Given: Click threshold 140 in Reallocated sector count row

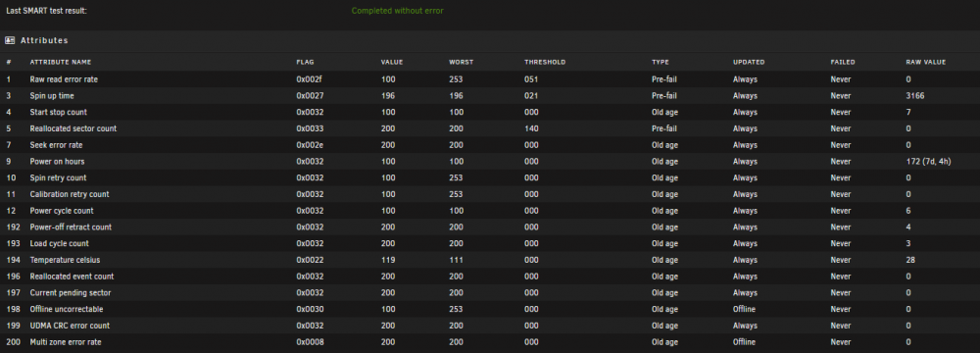Looking at the screenshot, I should pos(531,128).
